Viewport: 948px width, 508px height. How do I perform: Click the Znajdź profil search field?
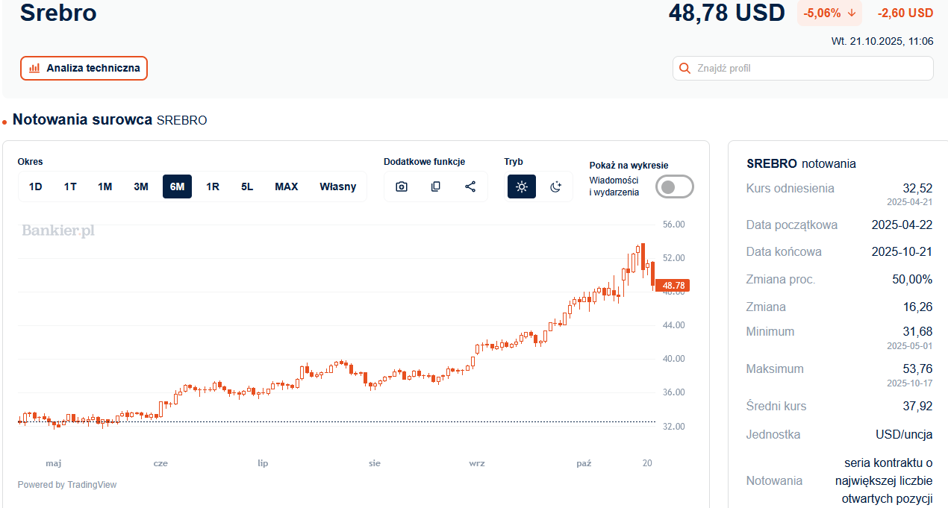(810, 69)
